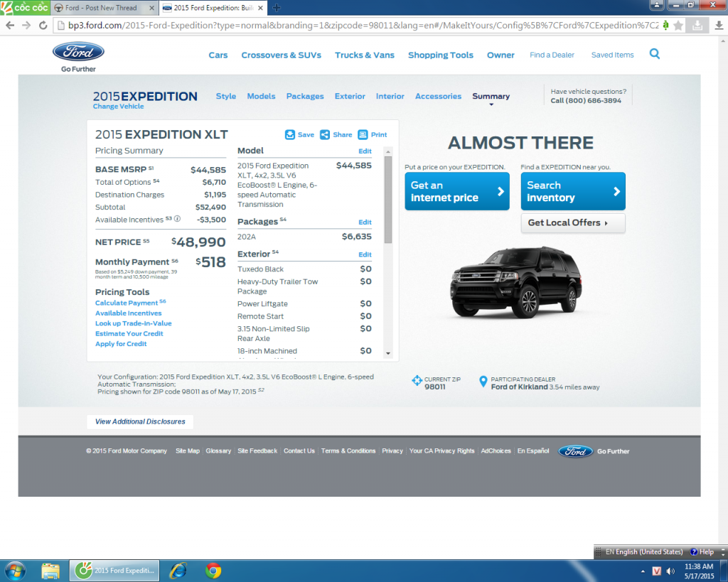The image size is (728, 582).
Task: Select the Summary step
Action: click(x=491, y=96)
